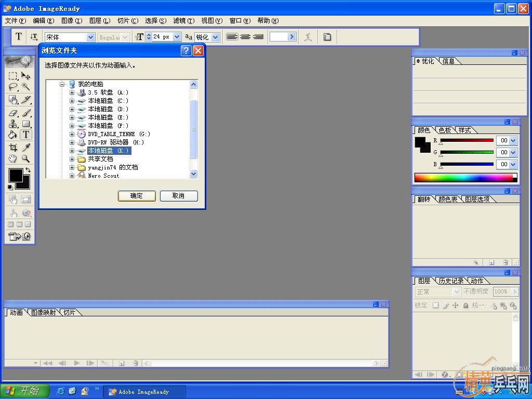Collapse the 我的电脑 tree node
This screenshot has height=399, width=532.
pos(62,84)
